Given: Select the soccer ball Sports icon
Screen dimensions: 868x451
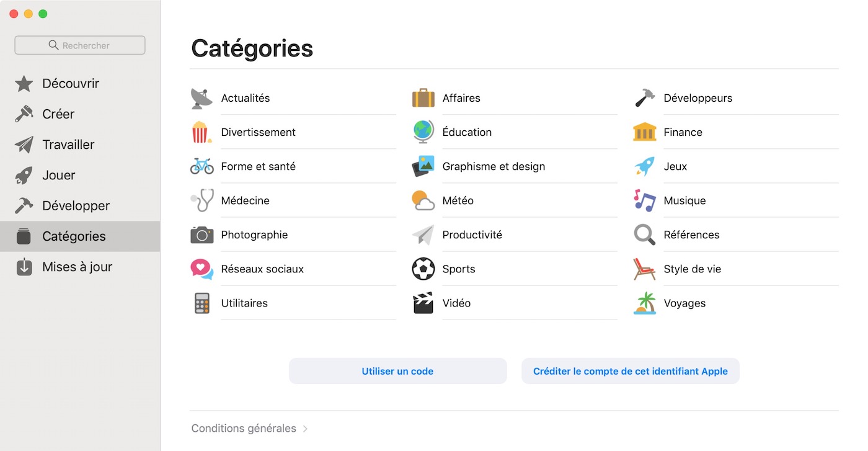Looking at the screenshot, I should (x=423, y=269).
